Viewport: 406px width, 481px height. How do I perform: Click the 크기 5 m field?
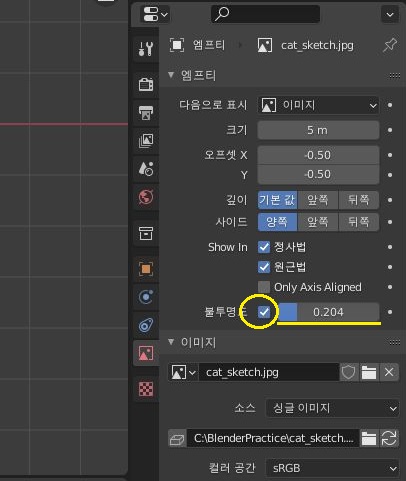pos(318,130)
